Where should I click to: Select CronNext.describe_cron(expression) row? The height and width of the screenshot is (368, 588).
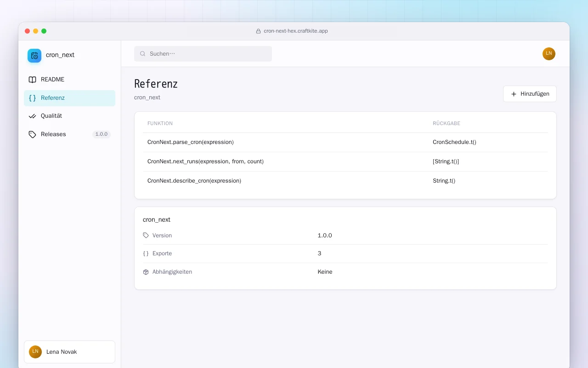[x=345, y=181]
